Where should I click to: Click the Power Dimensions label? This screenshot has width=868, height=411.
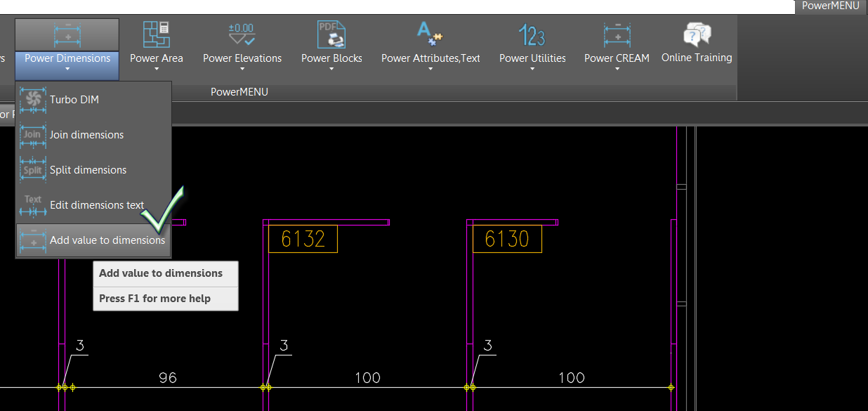[67, 58]
